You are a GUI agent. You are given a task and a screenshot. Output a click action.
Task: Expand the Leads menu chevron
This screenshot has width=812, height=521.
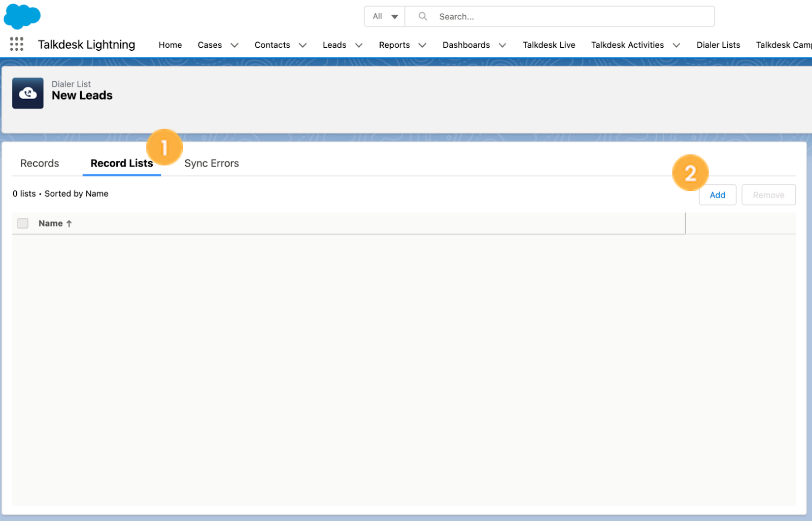tap(359, 45)
